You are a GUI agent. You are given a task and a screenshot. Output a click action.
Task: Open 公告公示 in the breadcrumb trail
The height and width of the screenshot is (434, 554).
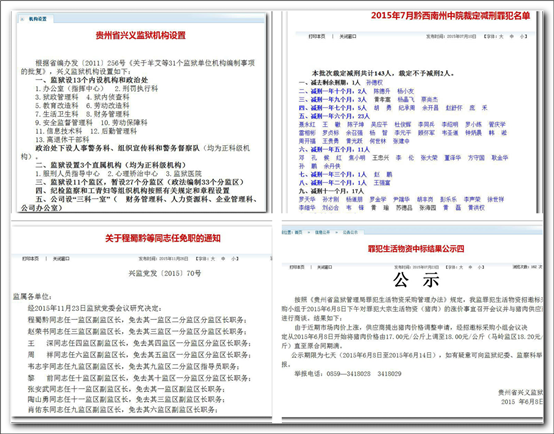click(350, 232)
